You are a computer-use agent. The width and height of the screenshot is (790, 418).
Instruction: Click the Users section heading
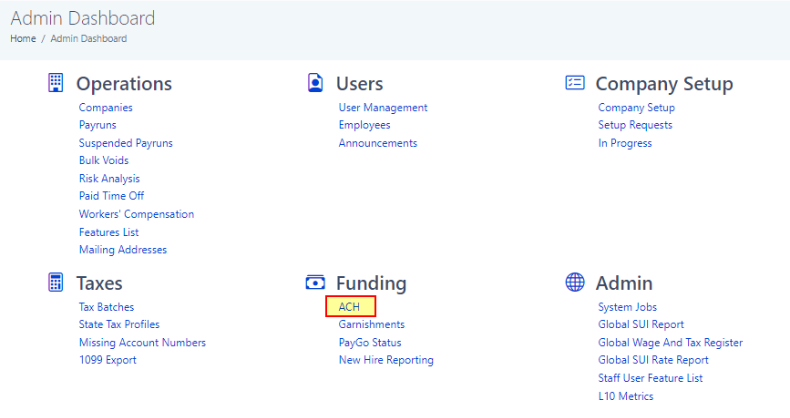(x=360, y=84)
